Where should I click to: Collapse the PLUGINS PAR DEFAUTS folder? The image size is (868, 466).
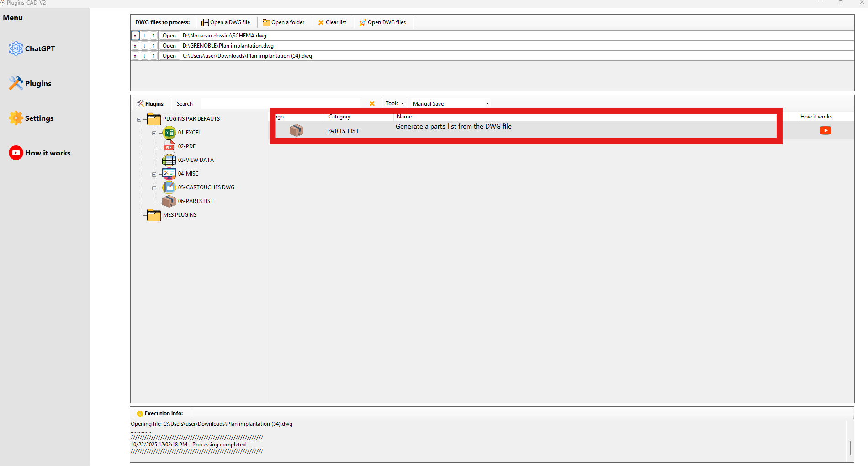coord(139,119)
